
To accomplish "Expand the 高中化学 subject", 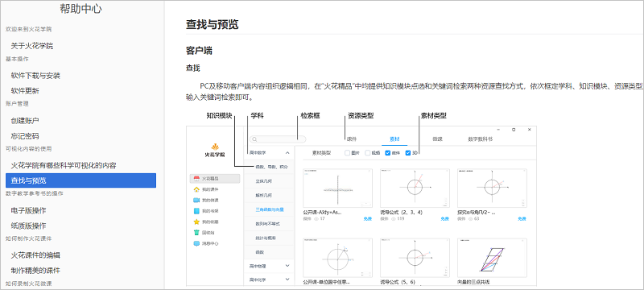I will 287,280.
